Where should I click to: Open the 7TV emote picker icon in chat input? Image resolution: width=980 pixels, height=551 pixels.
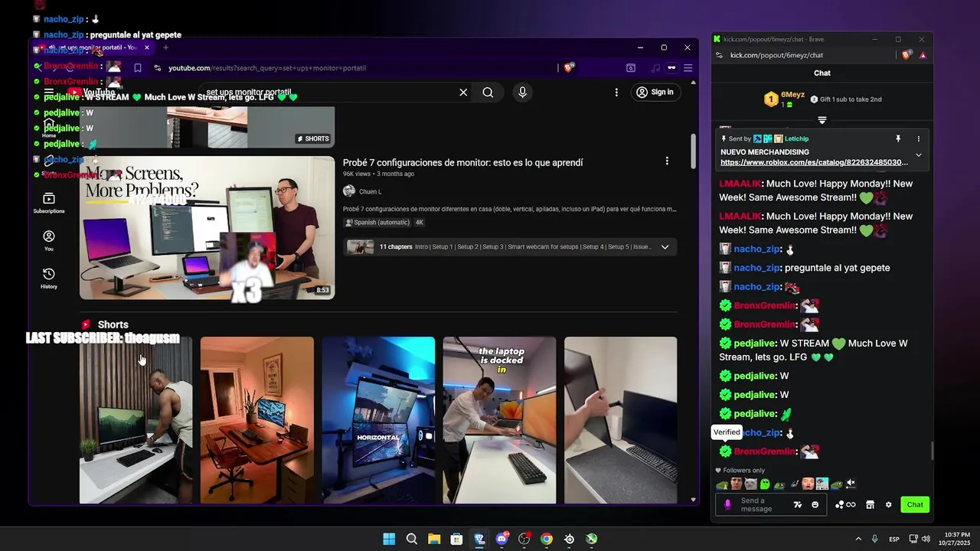pos(798,504)
